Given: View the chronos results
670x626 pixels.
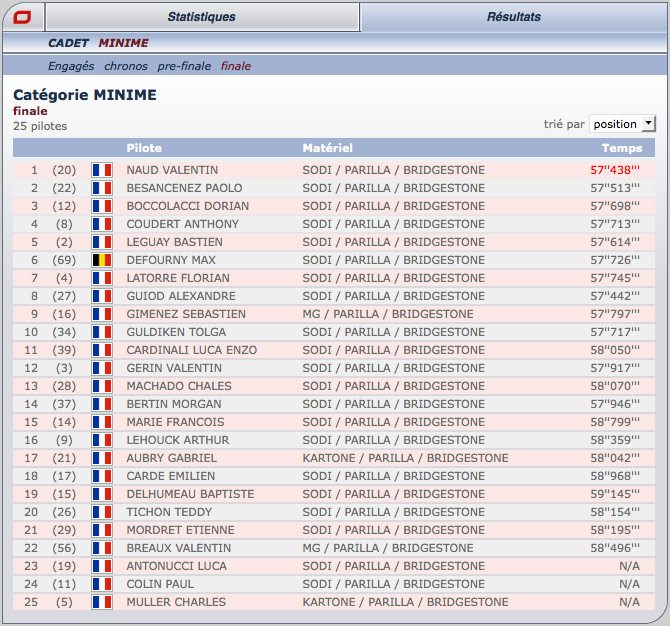Looking at the screenshot, I should coord(126,66).
